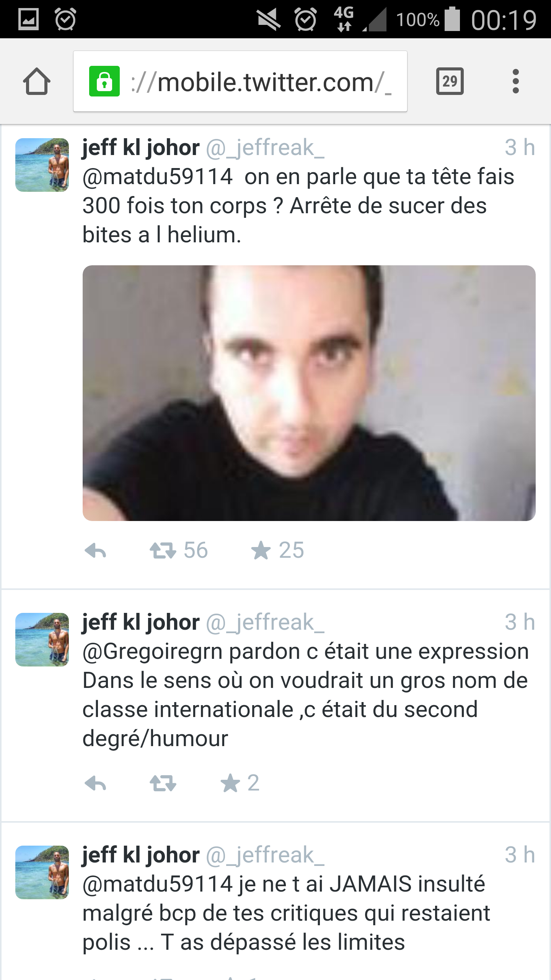The image size is (551, 980).
Task: Tap the green secure lock icon
Action: (104, 81)
